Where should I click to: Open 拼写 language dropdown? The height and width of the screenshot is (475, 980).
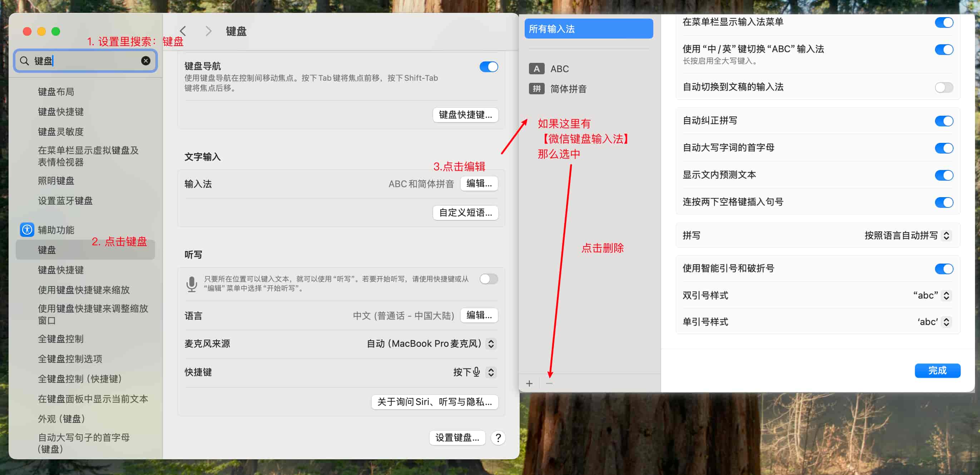click(x=946, y=235)
